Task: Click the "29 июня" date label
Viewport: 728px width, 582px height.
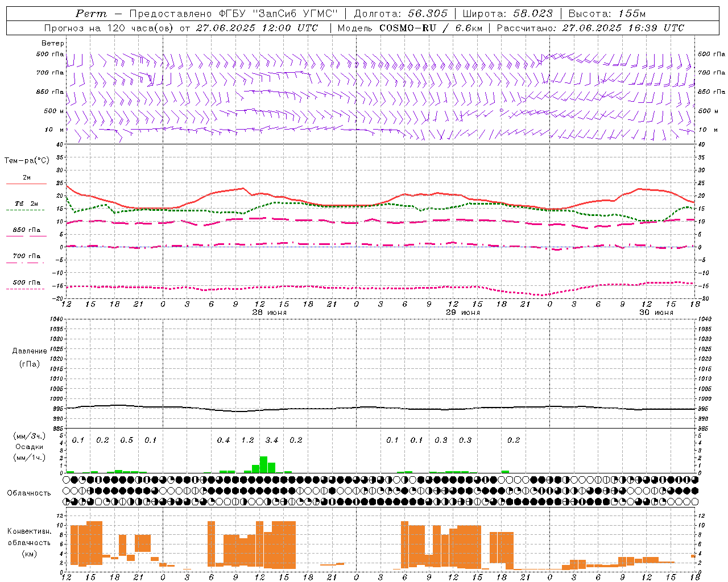Action: point(463,313)
